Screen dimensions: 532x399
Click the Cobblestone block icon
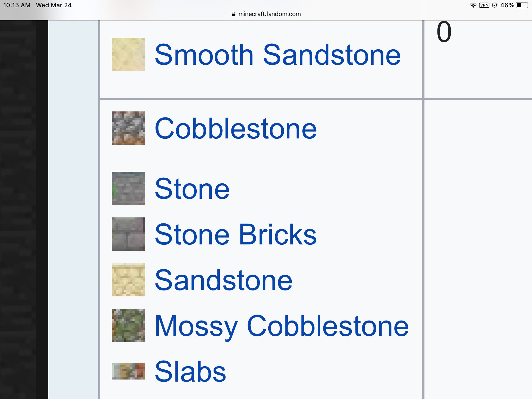pos(128,128)
